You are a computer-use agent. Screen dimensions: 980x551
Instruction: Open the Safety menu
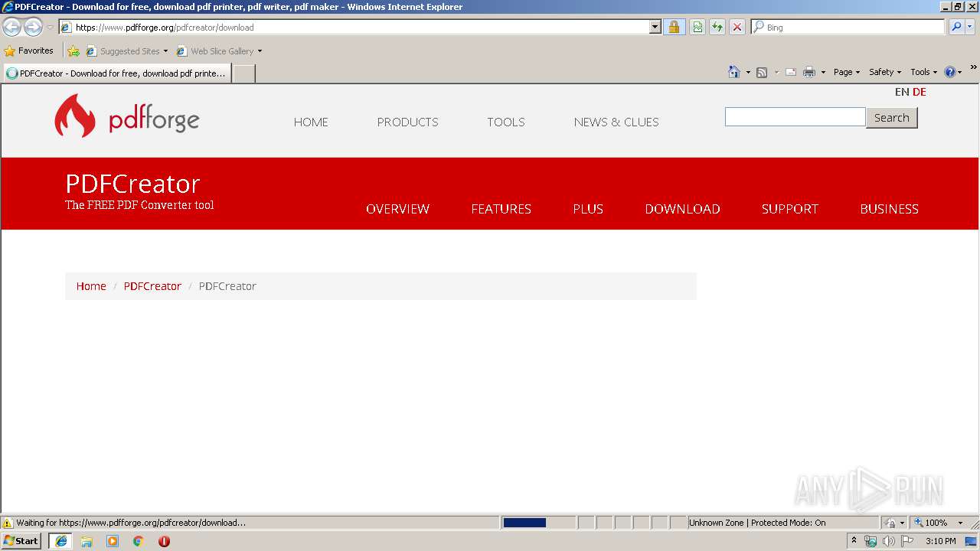point(885,72)
